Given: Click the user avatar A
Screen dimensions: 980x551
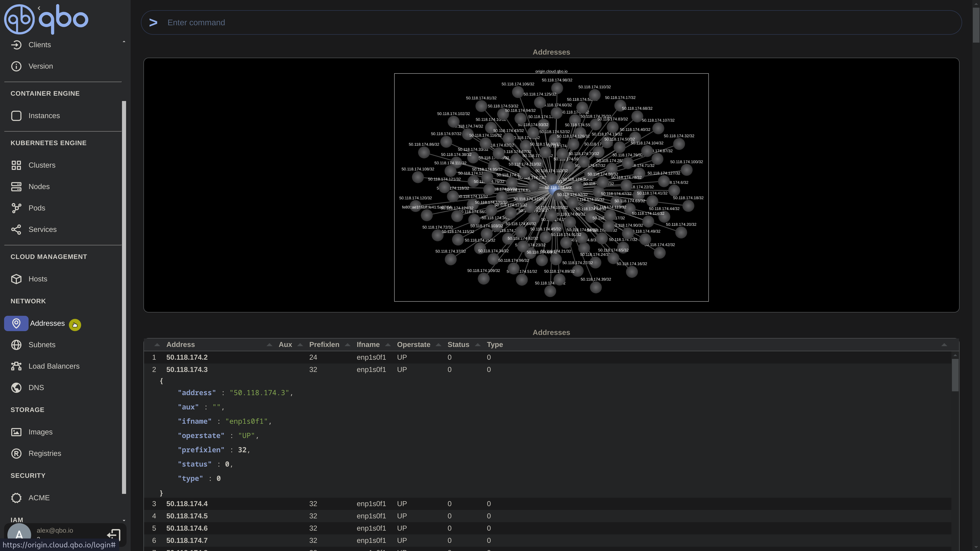Looking at the screenshot, I should coord(19,535).
